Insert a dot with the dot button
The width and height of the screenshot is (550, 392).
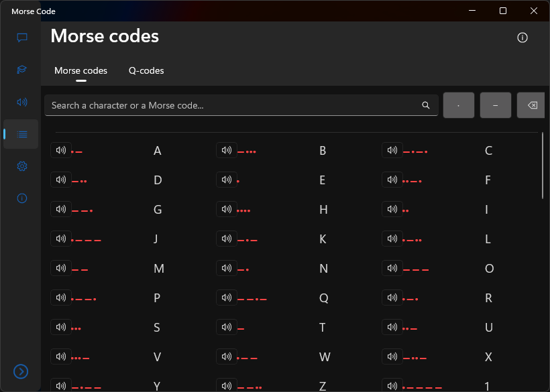[x=459, y=105]
